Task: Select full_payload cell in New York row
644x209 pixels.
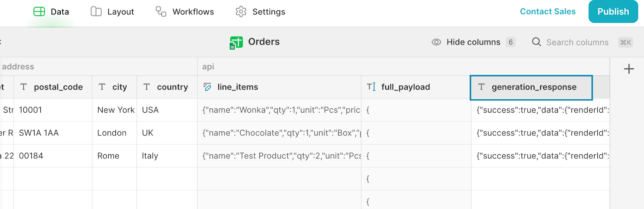Action: pyautogui.click(x=416, y=110)
